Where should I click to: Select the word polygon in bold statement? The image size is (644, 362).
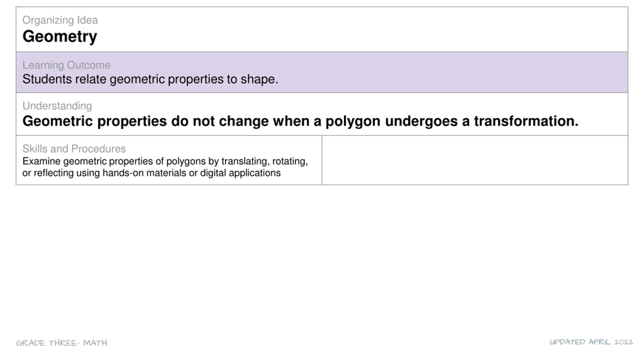pos(353,121)
